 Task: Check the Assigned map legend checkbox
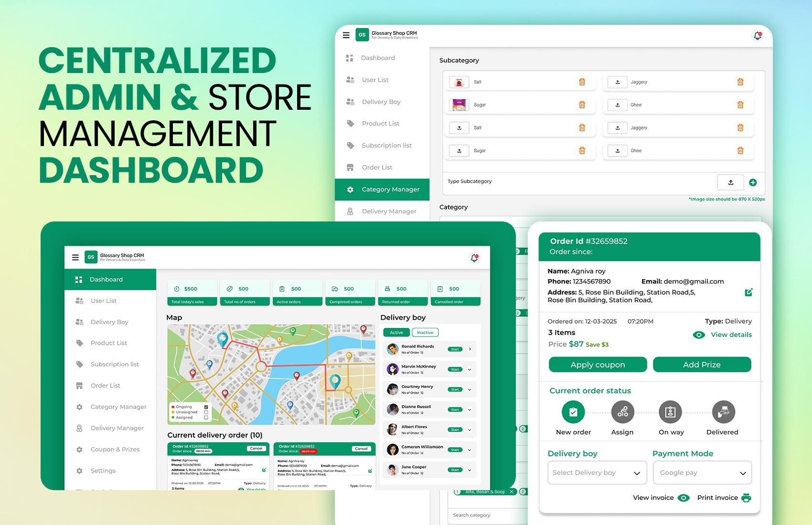click(x=206, y=418)
